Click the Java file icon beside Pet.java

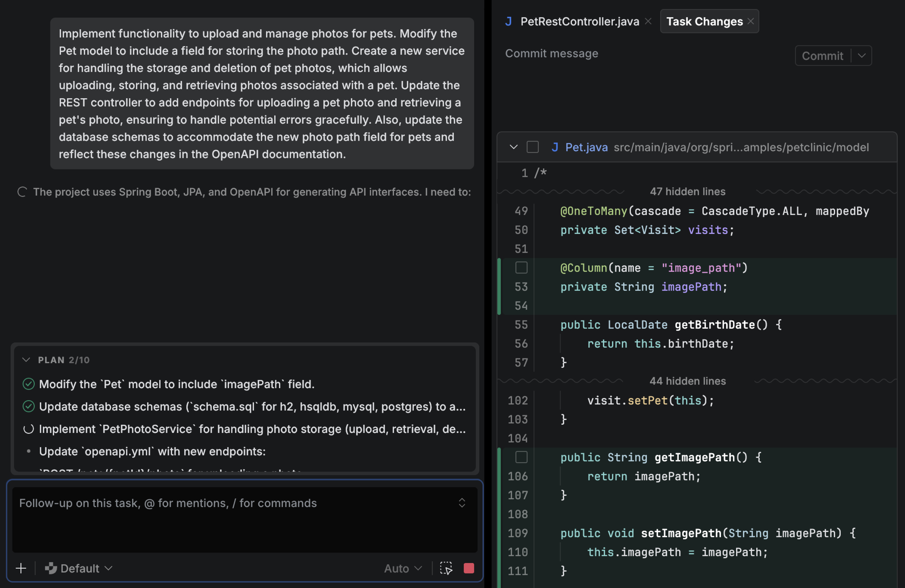(555, 147)
